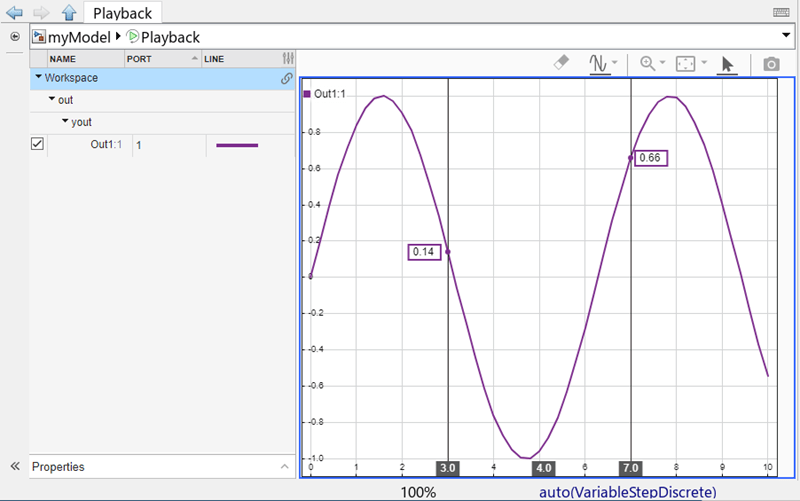Click the Out1:1 plot legend entry
800x501 pixels.
click(325, 94)
